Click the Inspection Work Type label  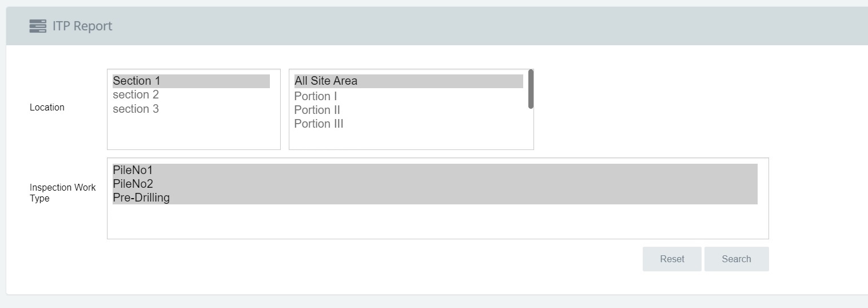click(63, 193)
